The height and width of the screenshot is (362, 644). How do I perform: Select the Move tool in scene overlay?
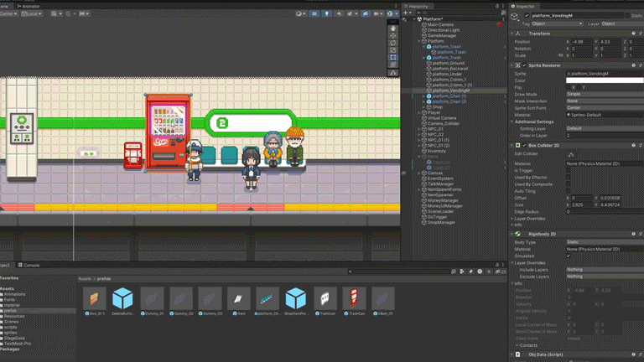tap(393, 35)
